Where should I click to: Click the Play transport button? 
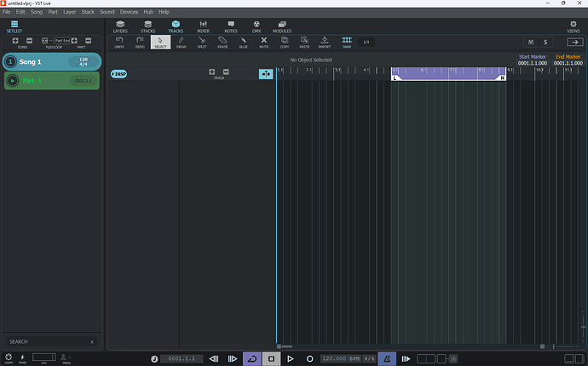(x=291, y=359)
